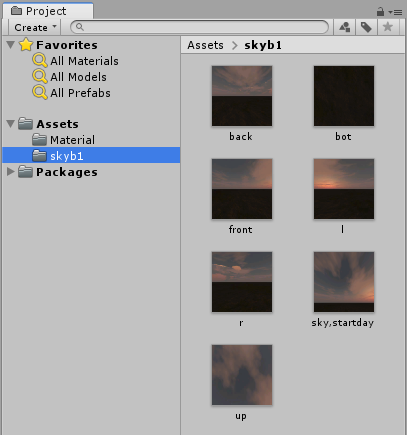407x435 pixels.
Task: Expand the Packages folder triangle
Action: [11, 172]
